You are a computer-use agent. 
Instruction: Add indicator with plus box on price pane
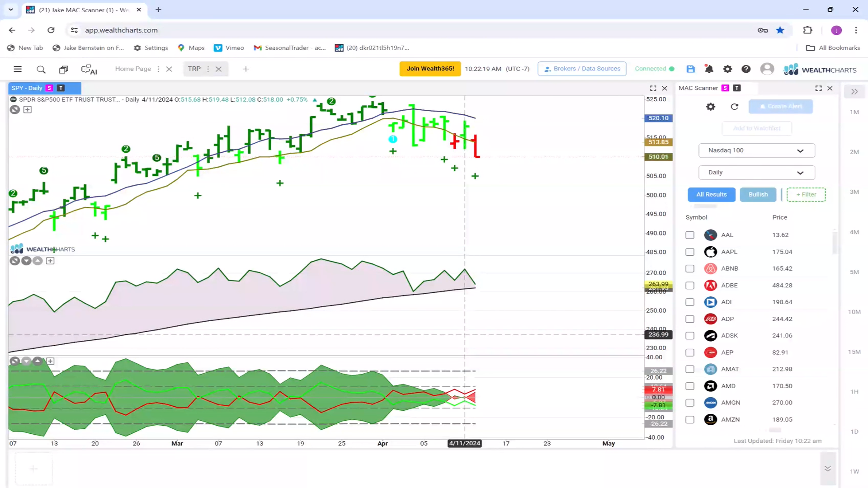28,109
